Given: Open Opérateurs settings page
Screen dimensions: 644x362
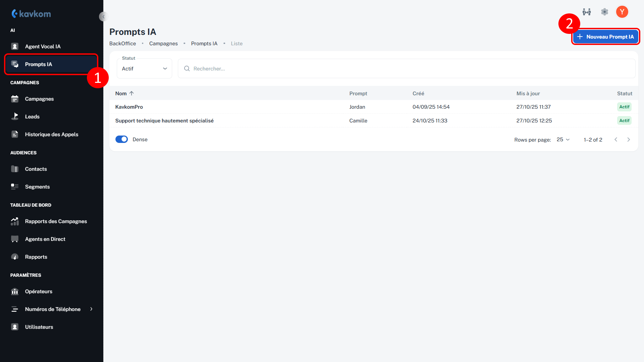Looking at the screenshot, I should pyautogui.click(x=39, y=292).
